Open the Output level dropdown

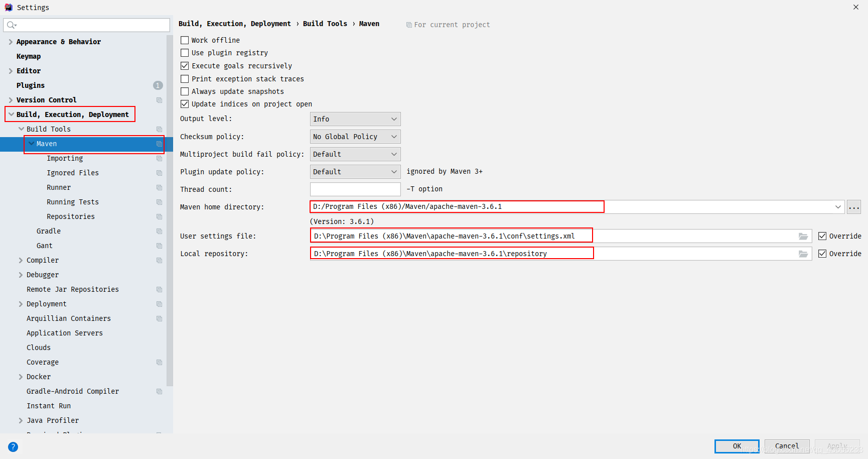click(355, 119)
